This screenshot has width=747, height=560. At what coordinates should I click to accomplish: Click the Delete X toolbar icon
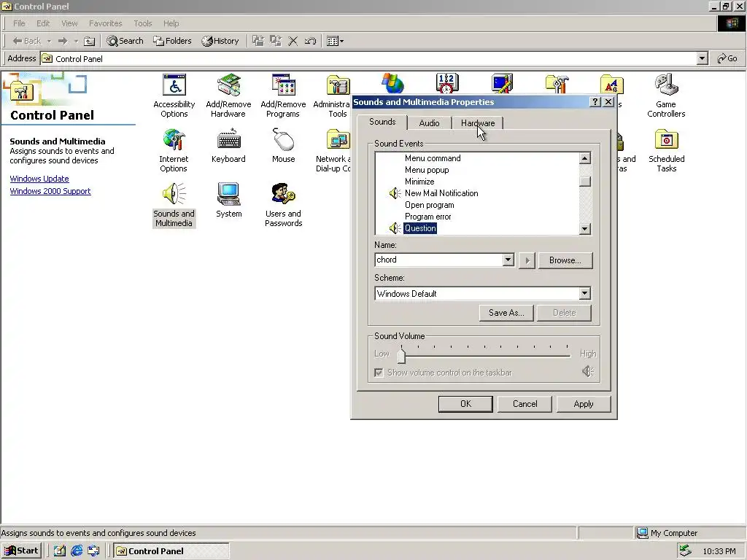point(293,41)
